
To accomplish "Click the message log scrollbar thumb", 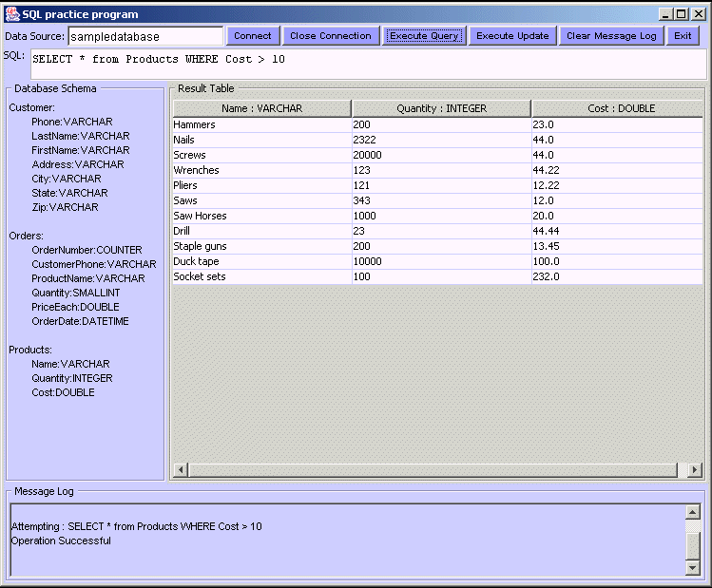I will pos(692,546).
